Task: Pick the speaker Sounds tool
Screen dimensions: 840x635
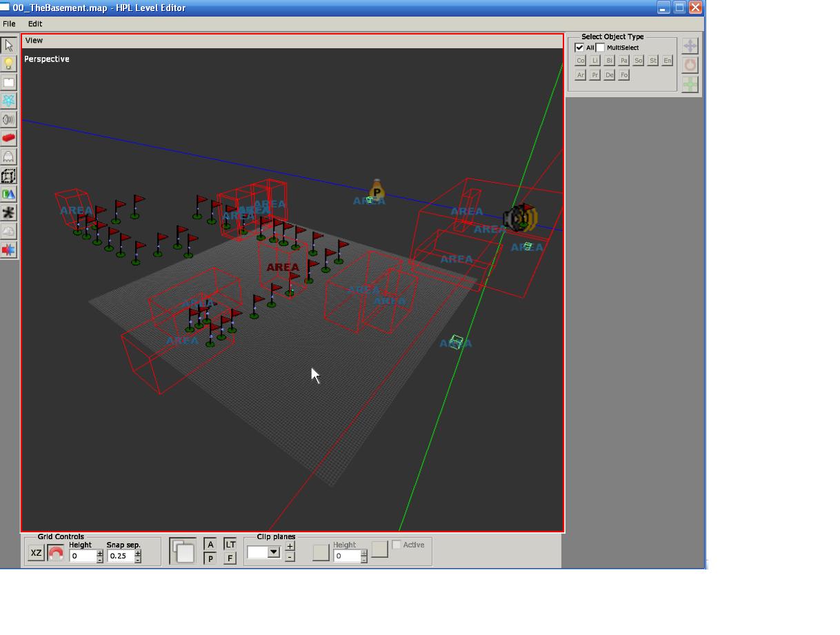Action: point(8,119)
